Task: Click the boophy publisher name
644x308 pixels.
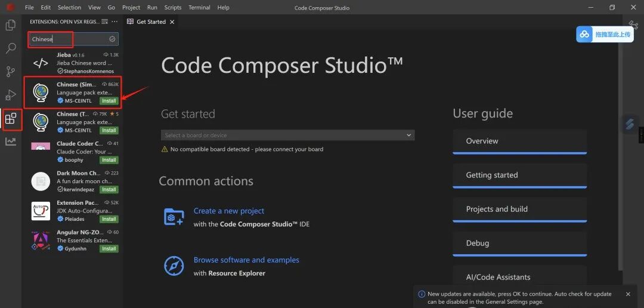Action: (74, 160)
